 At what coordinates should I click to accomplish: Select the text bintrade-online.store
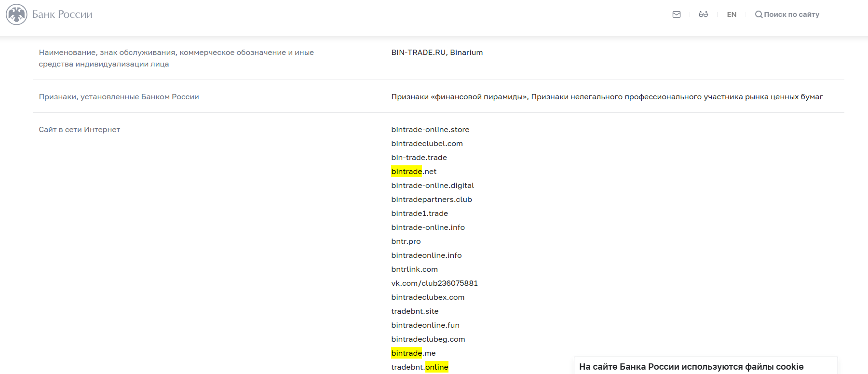click(x=430, y=130)
